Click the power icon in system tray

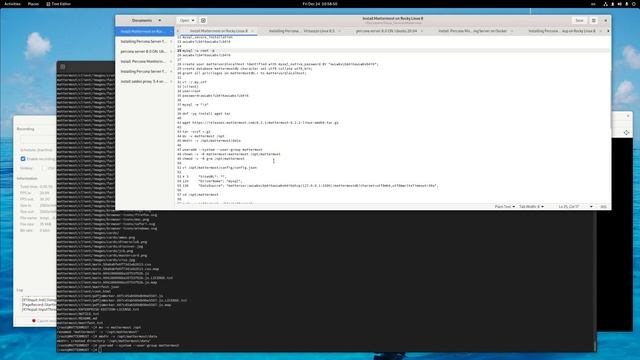634,4
